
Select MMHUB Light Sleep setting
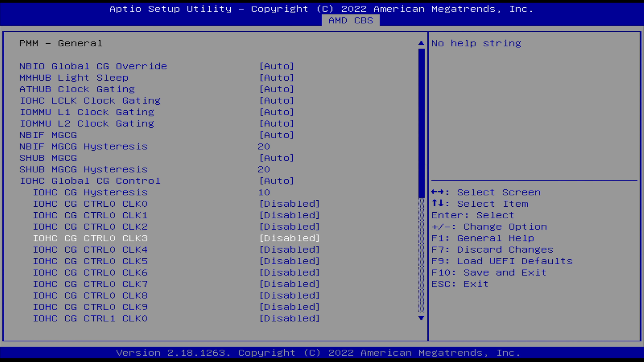pos(74,78)
